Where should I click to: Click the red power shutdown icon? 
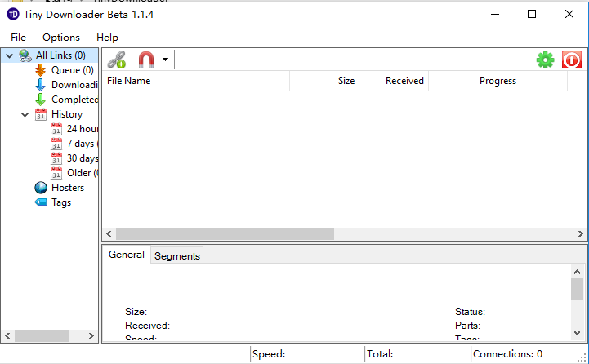(x=572, y=60)
